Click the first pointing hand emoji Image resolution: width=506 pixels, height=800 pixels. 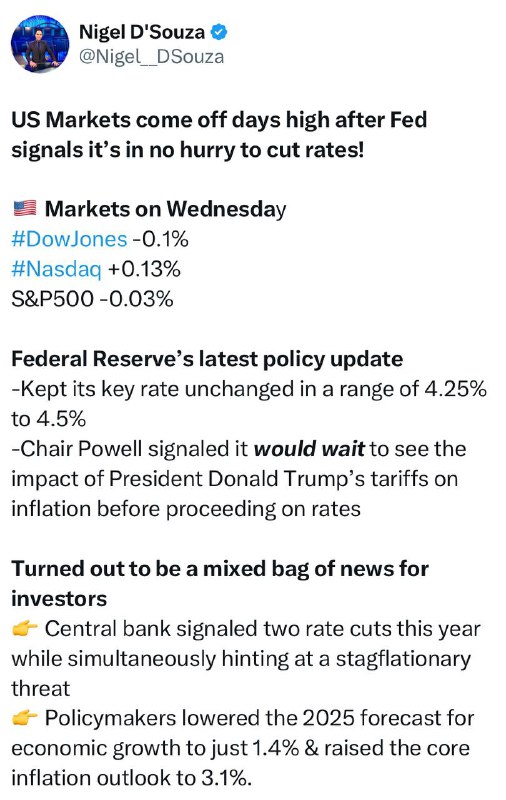pos(24,629)
